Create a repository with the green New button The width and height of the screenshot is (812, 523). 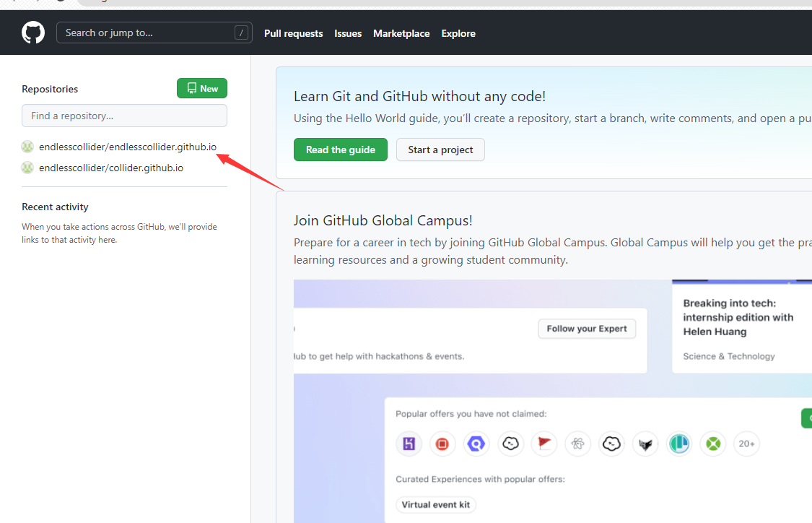coord(202,88)
